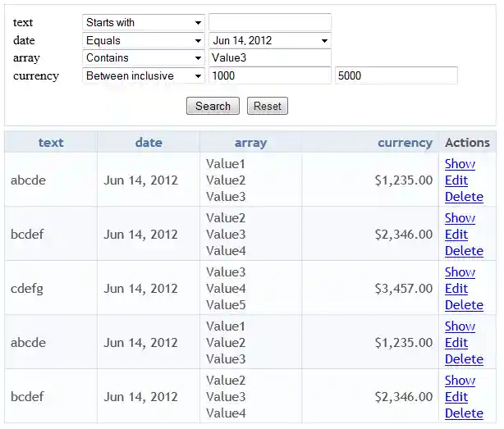The height and width of the screenshot is (429, 504).
Task: Click Edit link for the $3,457.00 row
Action: tap(456, 289)
